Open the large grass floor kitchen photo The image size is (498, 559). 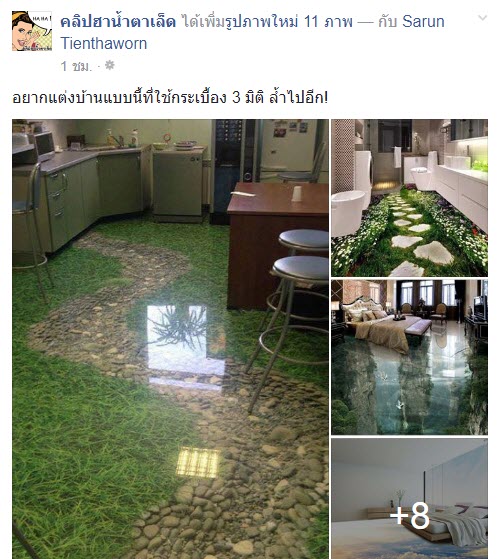point(170,339)
